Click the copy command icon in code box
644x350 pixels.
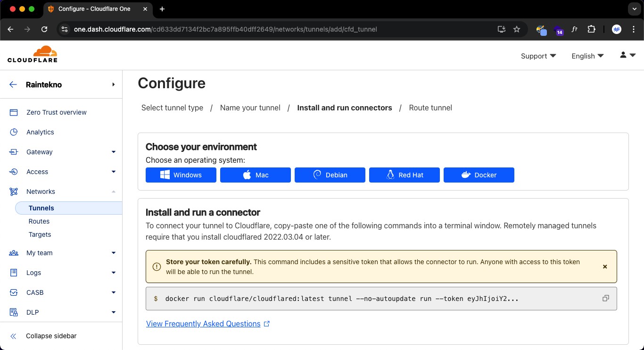pyautogui.click(x=606, y=299)
